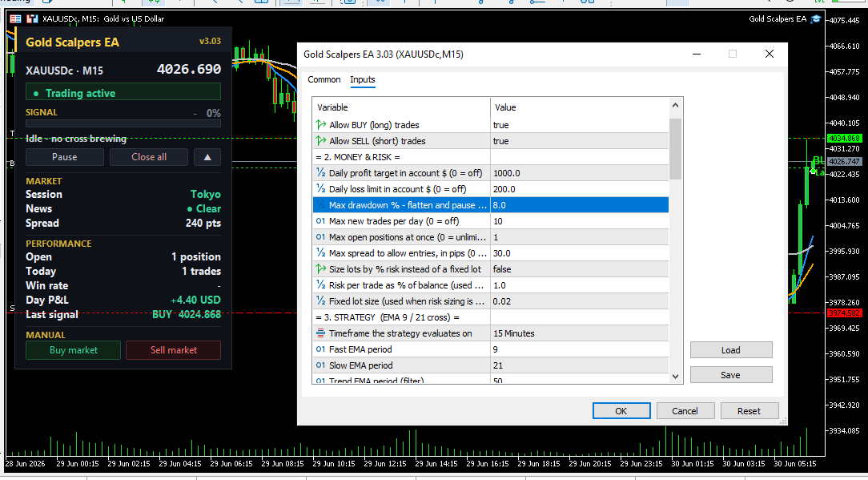Save the current input settings
The width and height of the screenshot is (868, 480).
[x=731, y=375]
